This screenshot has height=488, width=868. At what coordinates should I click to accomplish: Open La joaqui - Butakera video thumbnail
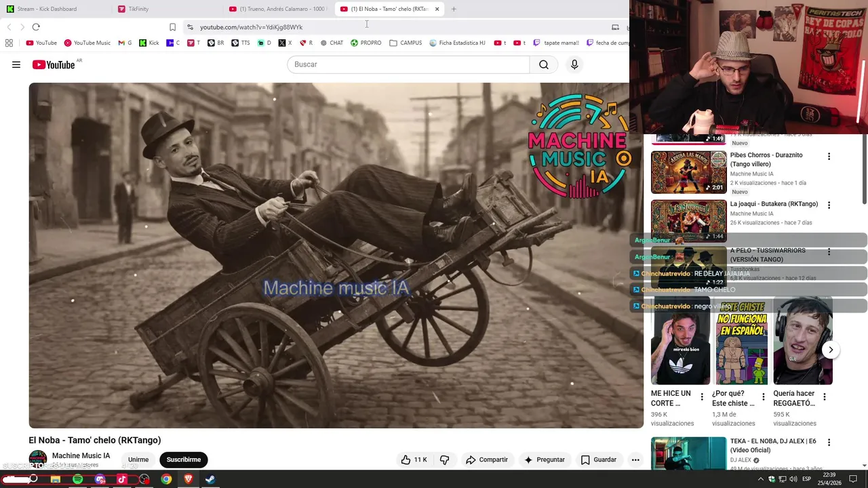(x=689, y=221)
